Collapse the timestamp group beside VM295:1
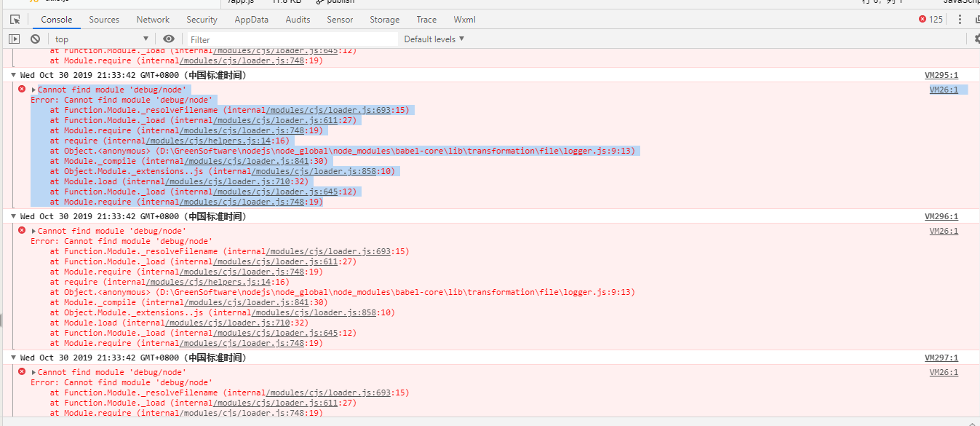This screenshot has width=980, height=426. coord(15,75)
